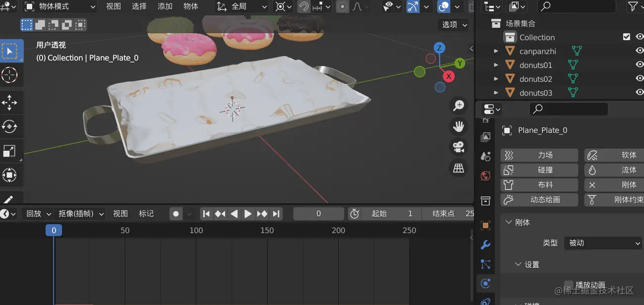
Task: Choose the new-selection mode icon
Action: tap(27, 24)
